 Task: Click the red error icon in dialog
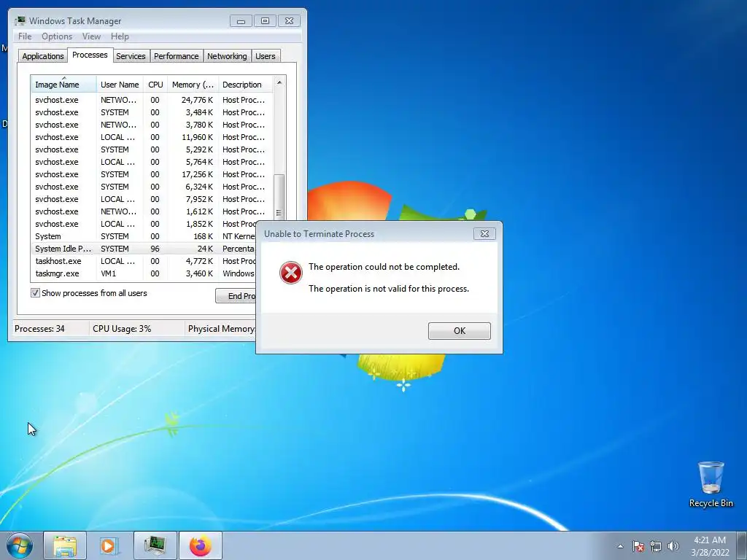(290, 273)
